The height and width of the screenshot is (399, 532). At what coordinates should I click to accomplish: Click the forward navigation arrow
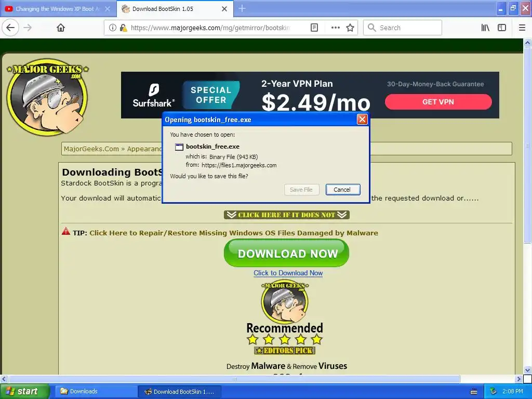pos(28,28)
